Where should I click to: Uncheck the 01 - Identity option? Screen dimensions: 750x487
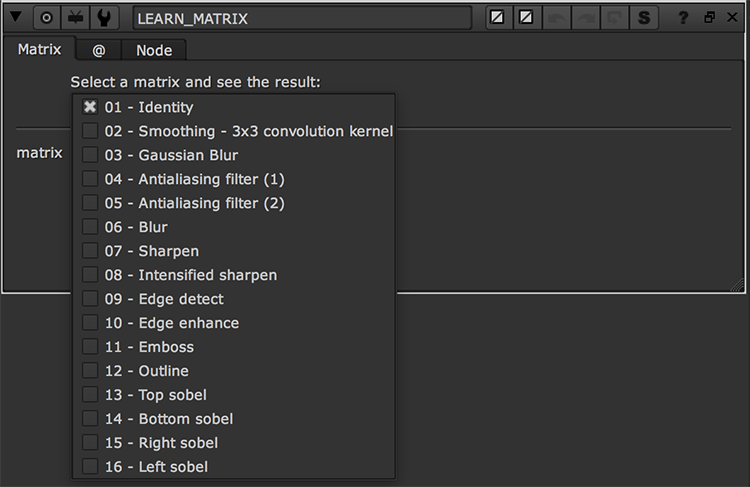click(90, 107)
